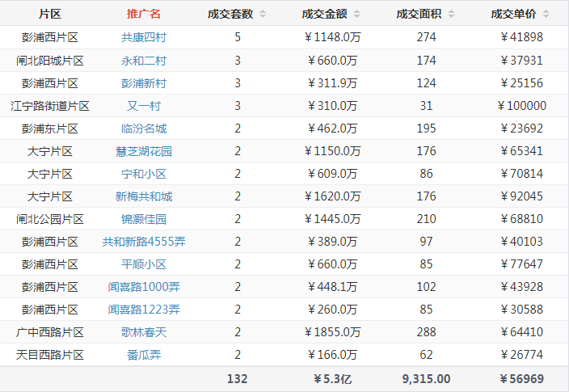Viewport: 569px width, 392px height.
Task: Select the ￥25156 unit price cell
Action: (x=522, y=83)
